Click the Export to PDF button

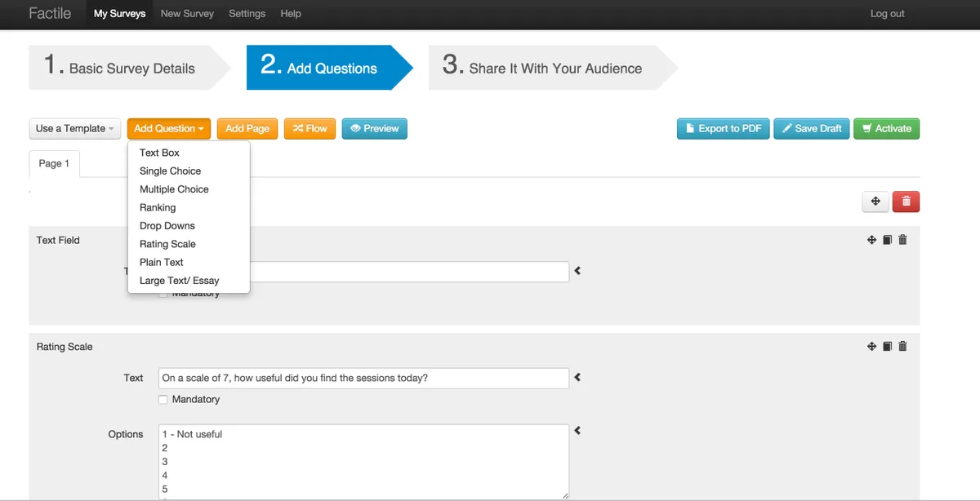723,129
